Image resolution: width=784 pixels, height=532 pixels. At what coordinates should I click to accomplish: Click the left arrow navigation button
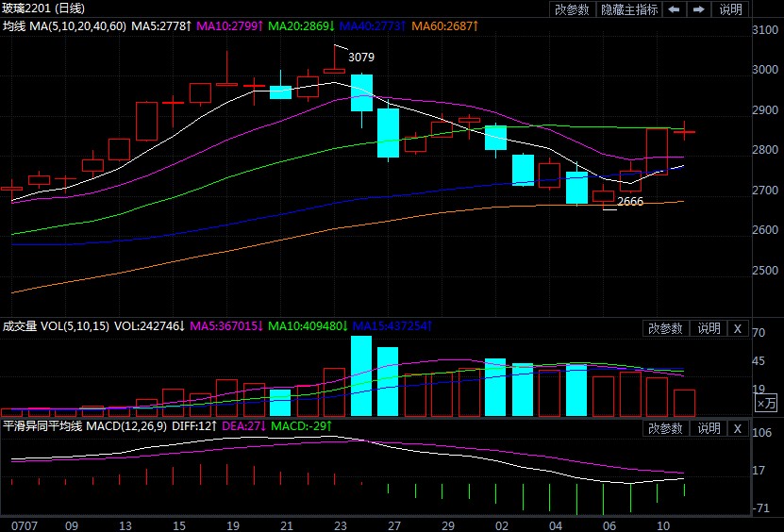[x=675, y=9]
